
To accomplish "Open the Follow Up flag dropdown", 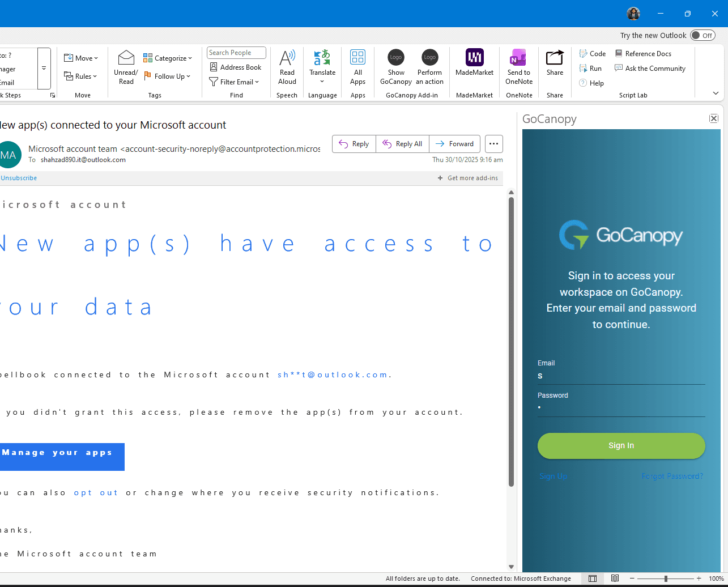I will pos(167,76).
